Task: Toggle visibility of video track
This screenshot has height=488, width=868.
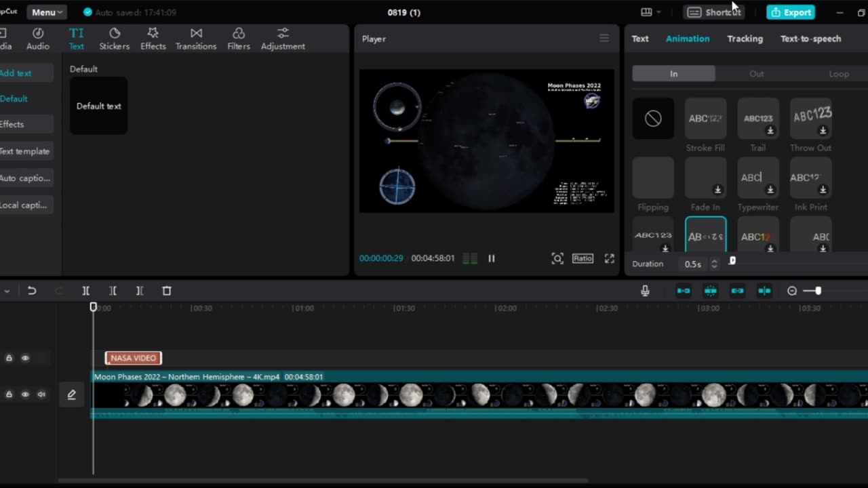Action: (25, 394)
